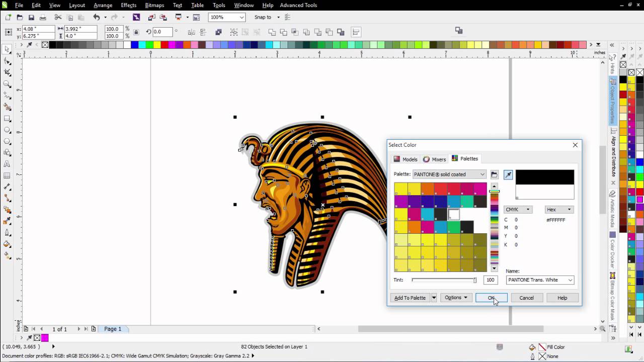Switch to the Mixers tab
Image resolution: width=644 pixels, height=362 pixels.
pos(435,159)
